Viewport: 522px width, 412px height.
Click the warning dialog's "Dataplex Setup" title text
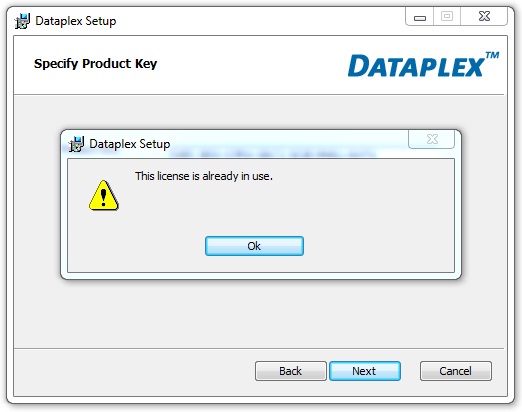pos(130,144)
